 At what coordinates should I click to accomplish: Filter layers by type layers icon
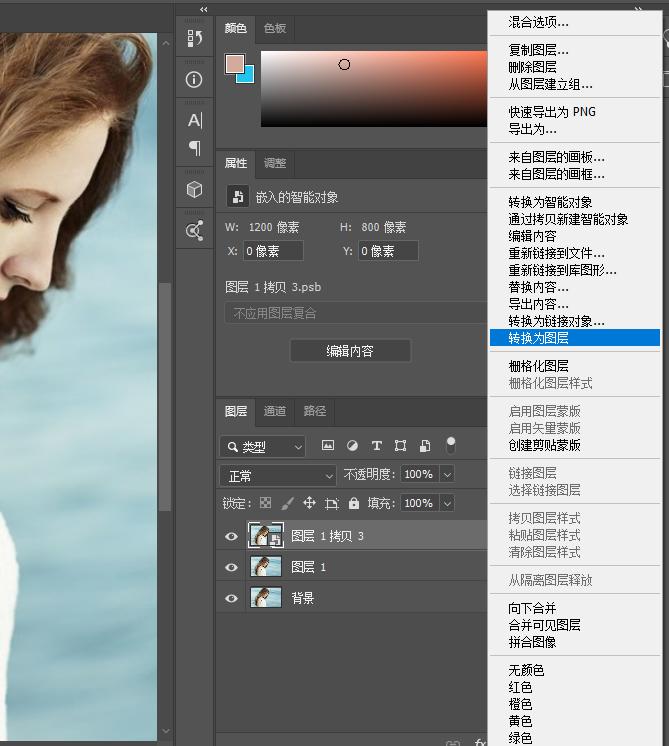pyautogui.click(x=376, y=446)
